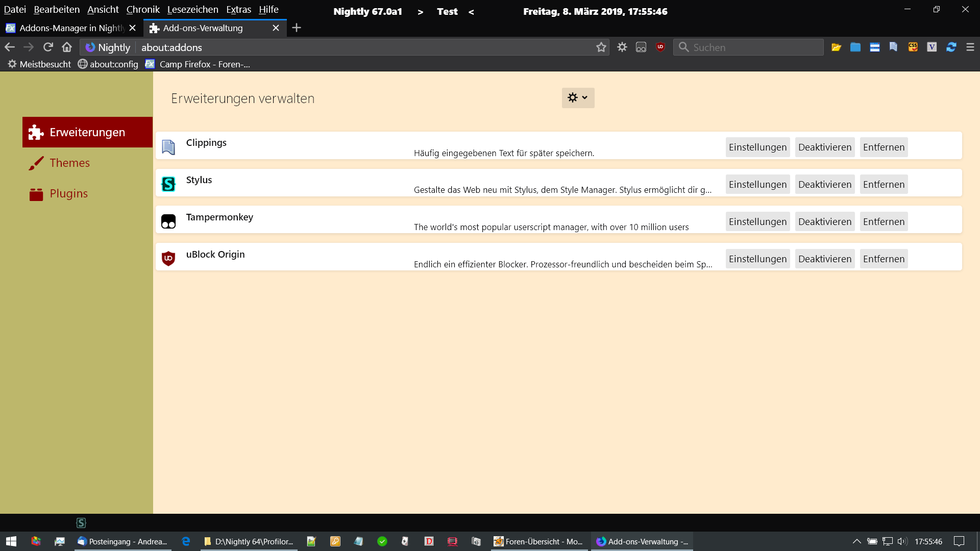Deactivate the uBlock Origin extension
Viewport: 980px width, 551px height.
pos(824,259)
